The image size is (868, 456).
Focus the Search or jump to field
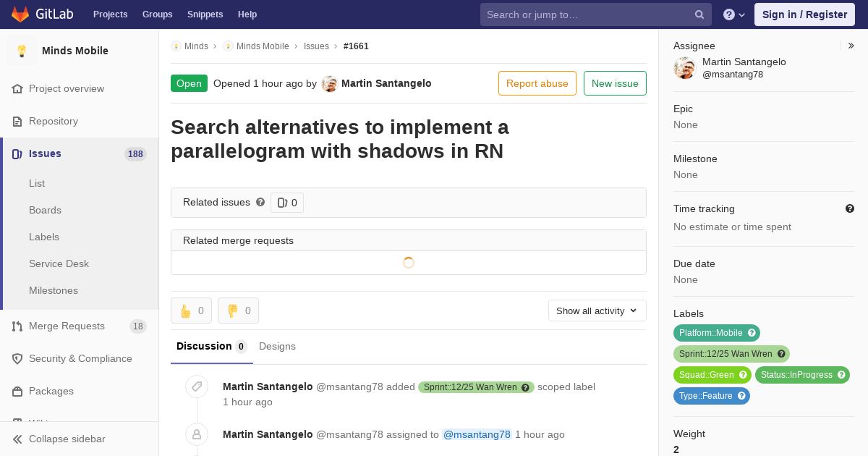tap(596, 14)
